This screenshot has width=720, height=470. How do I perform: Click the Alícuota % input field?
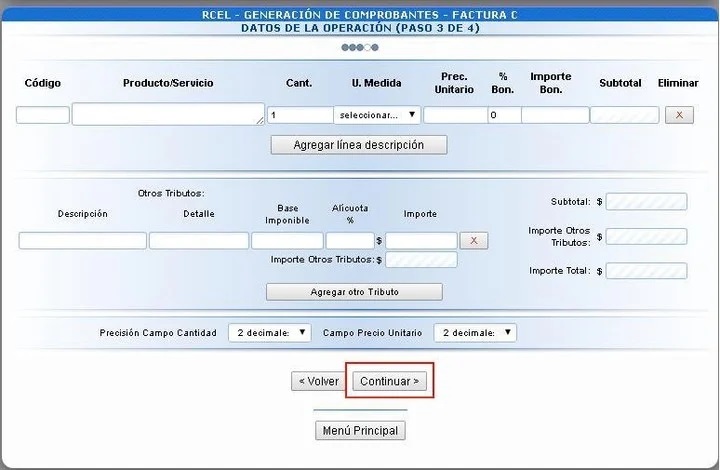coord(350,241)
